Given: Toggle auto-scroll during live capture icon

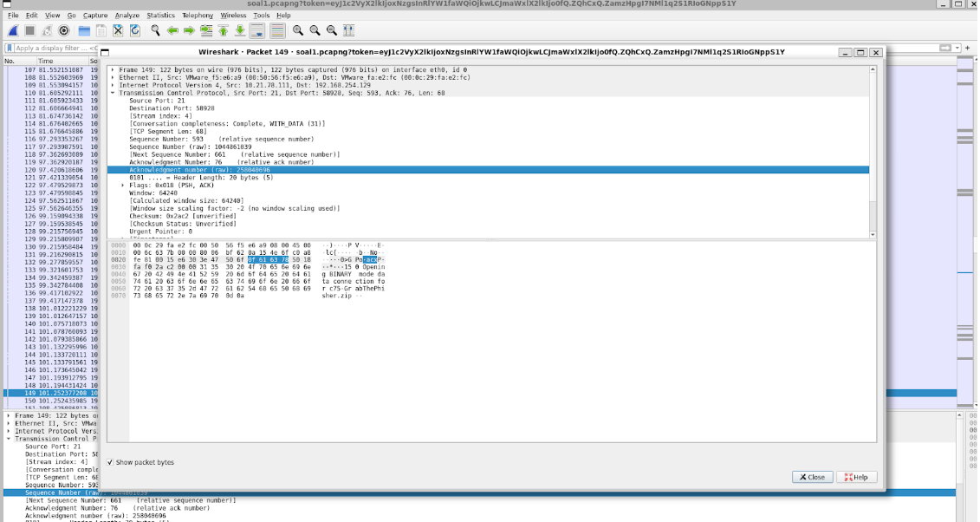Looking at the screenshot, I should tap(256, 30).
